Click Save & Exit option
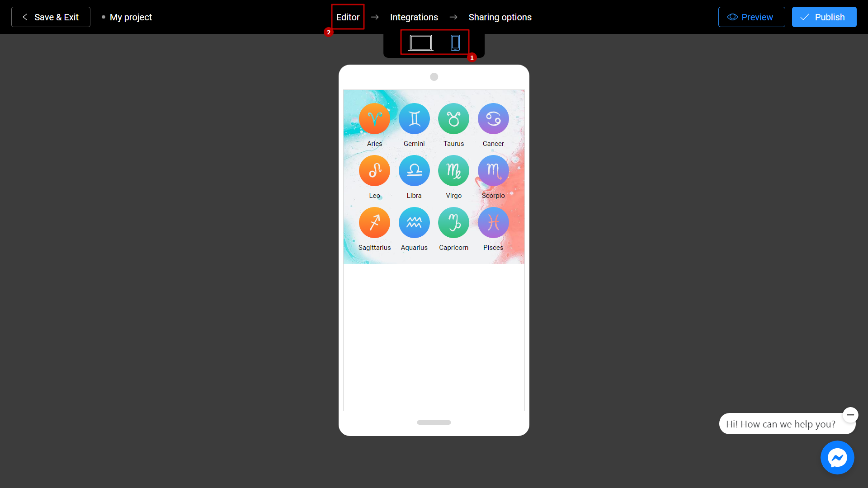This screenshot has height=488, width=868. tap(51, 17)
